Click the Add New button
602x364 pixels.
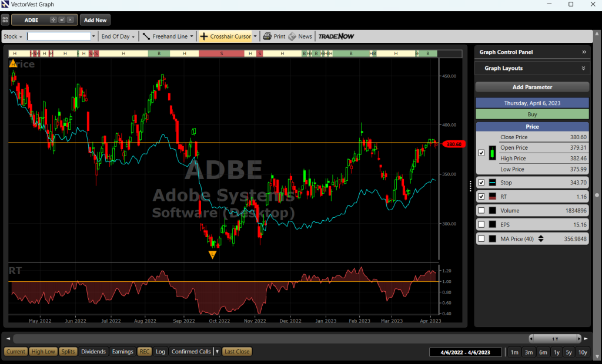[95, 20]
